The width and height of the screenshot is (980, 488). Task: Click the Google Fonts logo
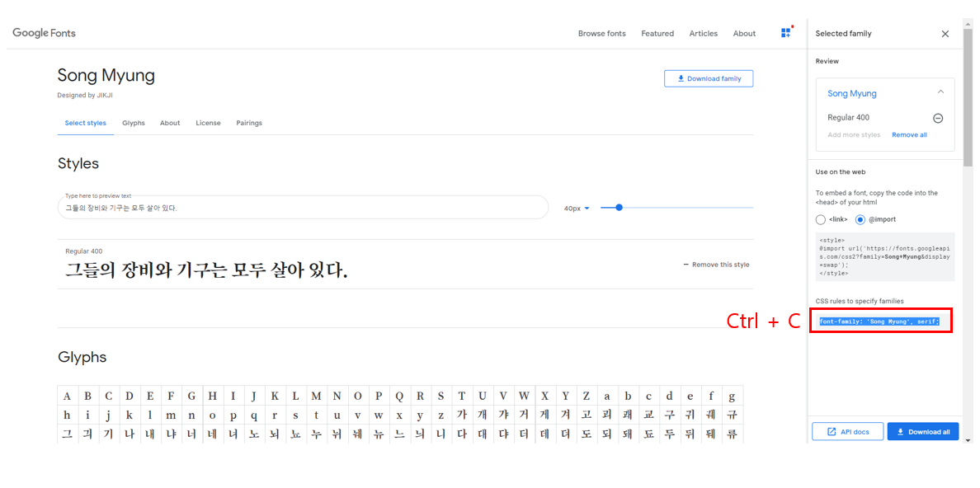tap(44, 33)
